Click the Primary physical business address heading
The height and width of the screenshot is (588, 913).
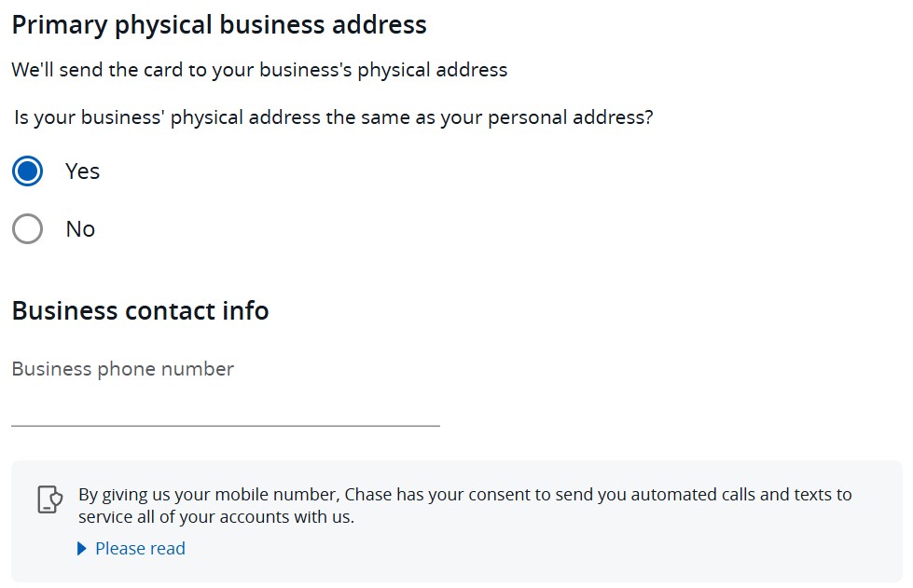pos(219,25)
